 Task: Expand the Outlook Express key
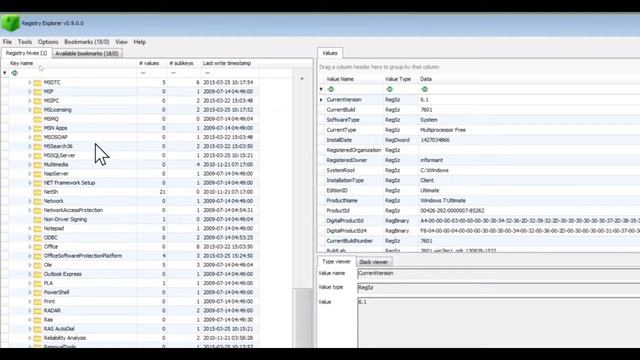tap(30, 274)
